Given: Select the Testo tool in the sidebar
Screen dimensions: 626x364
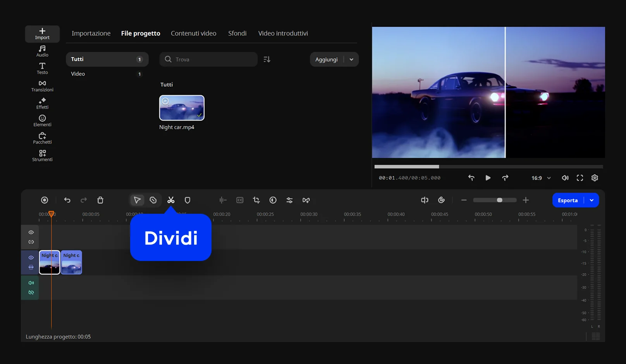Looking at the screenshot, I should pos(42,69).
